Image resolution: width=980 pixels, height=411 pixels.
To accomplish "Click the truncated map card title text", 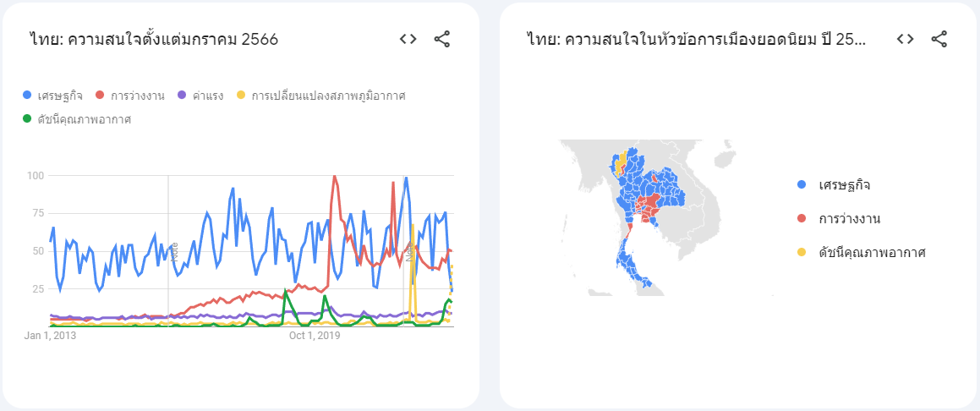I will click(x=698, y=40).
